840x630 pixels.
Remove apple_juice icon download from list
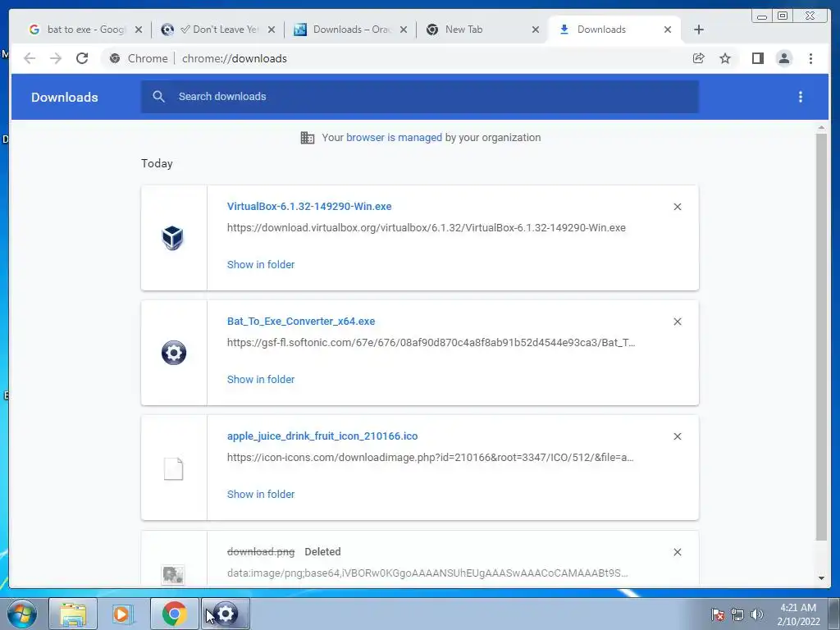(x=677, y=436)
